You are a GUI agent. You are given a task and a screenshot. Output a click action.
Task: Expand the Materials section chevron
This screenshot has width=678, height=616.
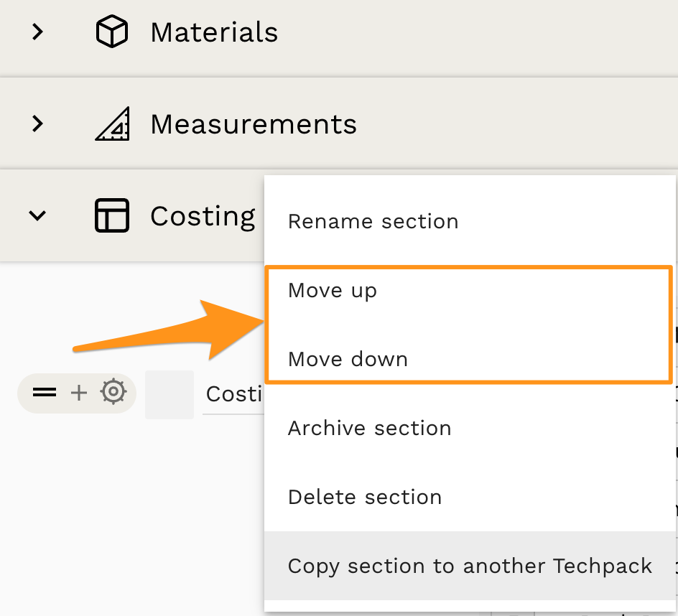[38, 32]
